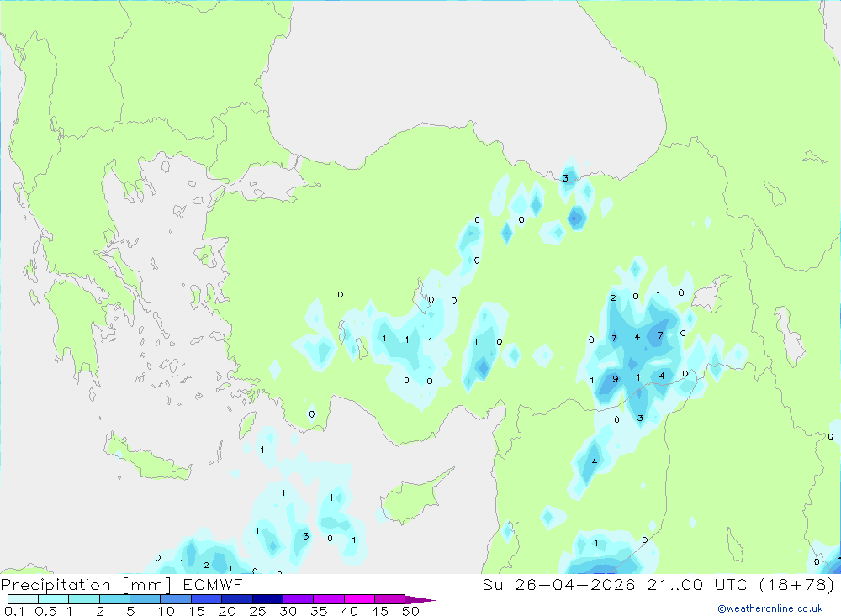
Task: Pick the 40–45 mm magenta legend swatch
Action: point(359,599)
